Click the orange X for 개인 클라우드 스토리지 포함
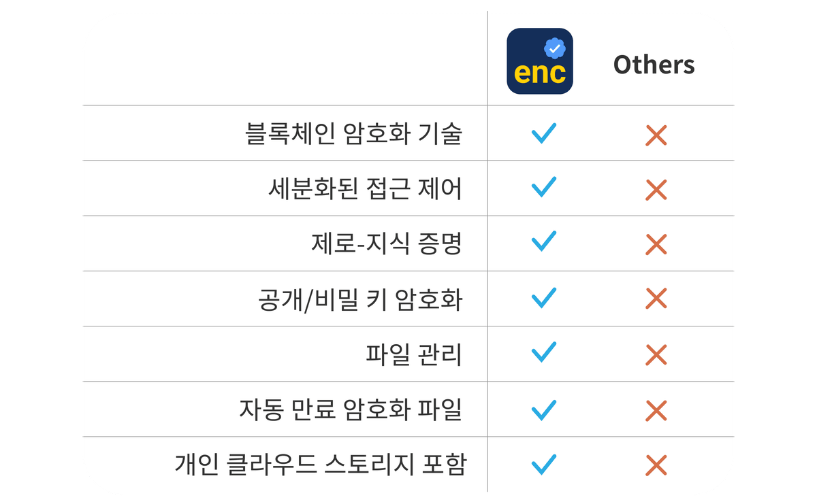The image size is (817, 504). pos(656,466)
